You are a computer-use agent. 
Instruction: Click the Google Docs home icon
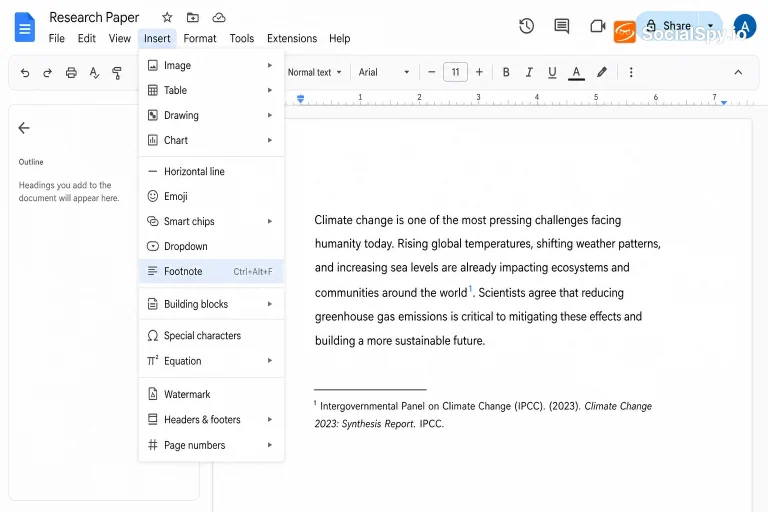coord(25,28)
